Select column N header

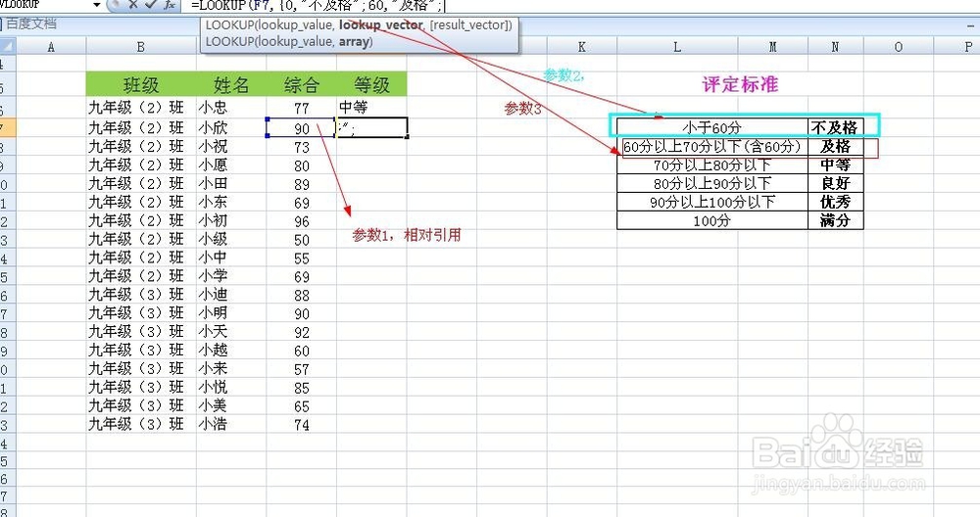(836, 47)
